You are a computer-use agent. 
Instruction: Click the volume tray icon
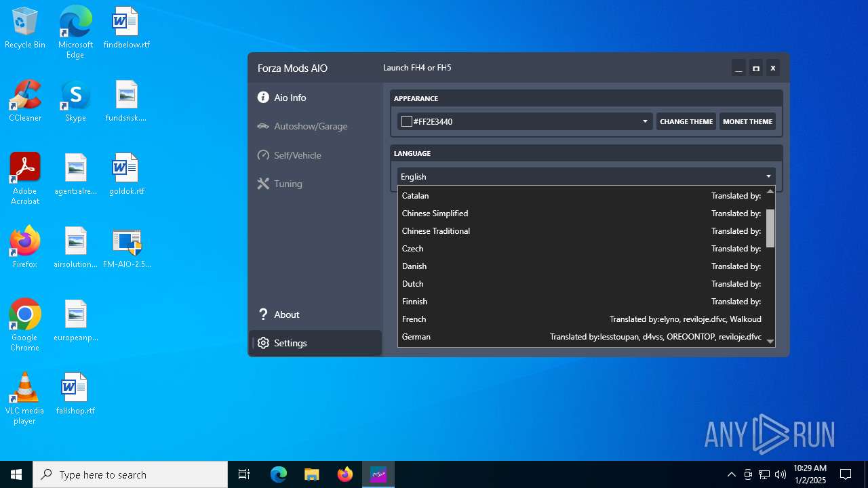point(781,474)
